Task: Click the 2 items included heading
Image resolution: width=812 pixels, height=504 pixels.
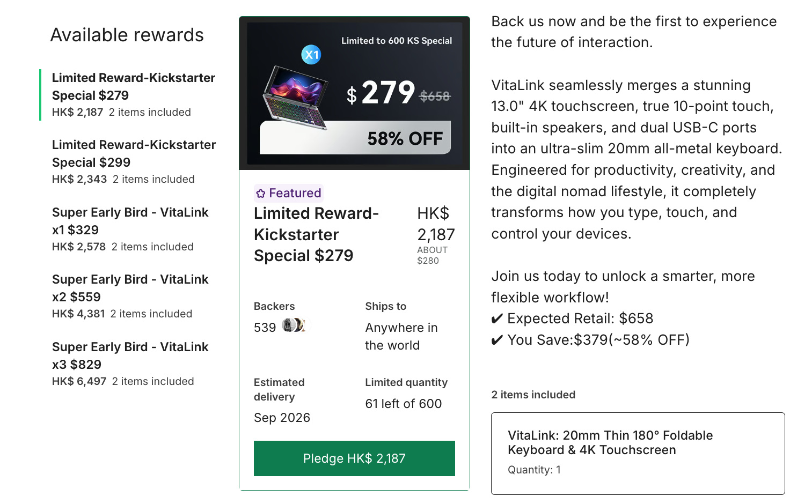Action: 533,395
